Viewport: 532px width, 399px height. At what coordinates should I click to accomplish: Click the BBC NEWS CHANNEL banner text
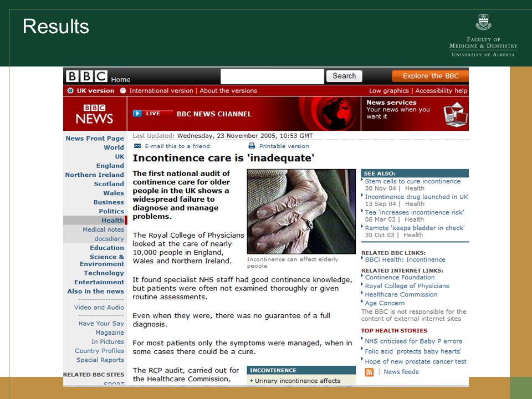coord(214,114)
